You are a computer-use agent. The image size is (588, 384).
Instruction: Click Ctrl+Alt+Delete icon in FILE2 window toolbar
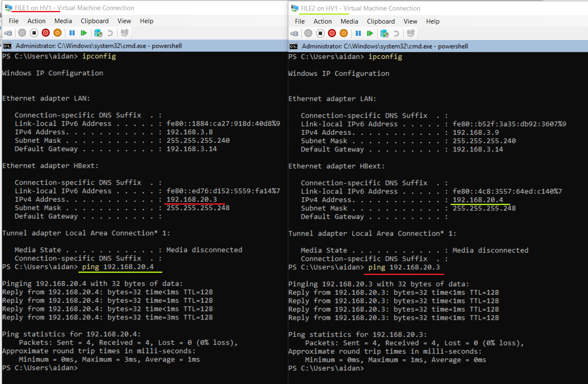[x=294, y=33]
